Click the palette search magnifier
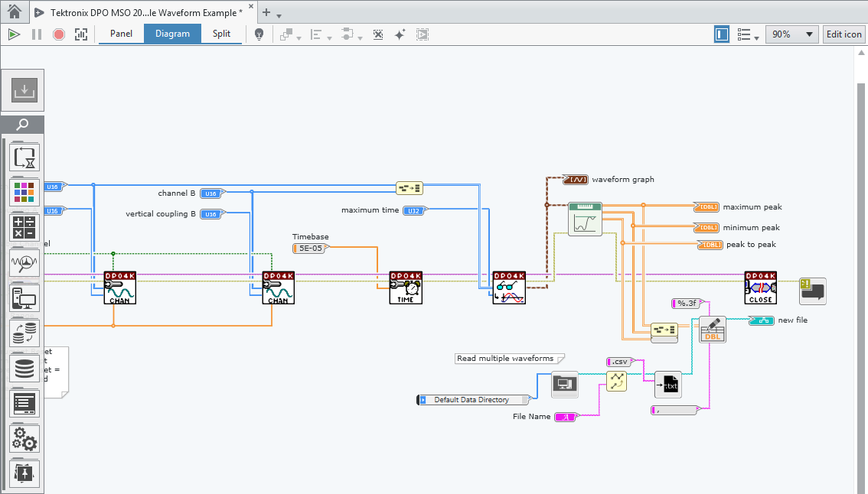Viewport: 868px width, 494px height. tap(23, 125)
